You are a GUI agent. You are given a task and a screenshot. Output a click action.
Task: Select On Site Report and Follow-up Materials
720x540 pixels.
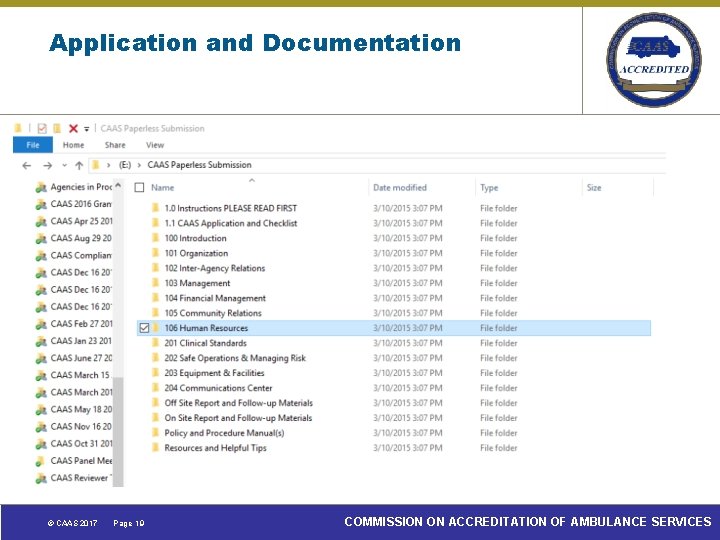238,418
